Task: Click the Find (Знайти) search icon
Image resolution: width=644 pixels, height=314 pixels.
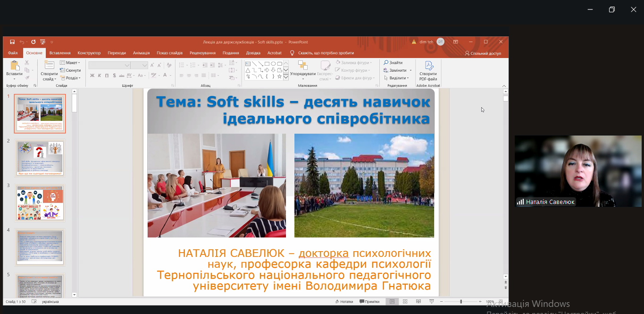Action: [x=393, y=63]
